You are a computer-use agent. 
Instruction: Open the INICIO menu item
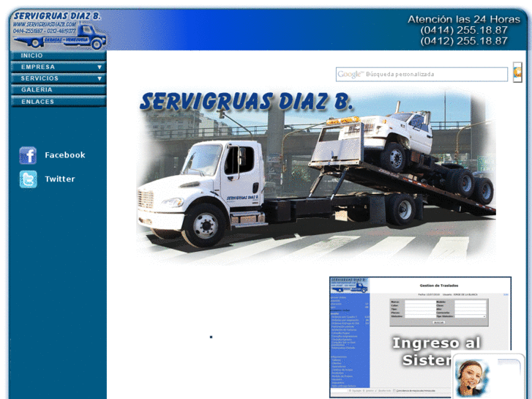tap(59, 56)
